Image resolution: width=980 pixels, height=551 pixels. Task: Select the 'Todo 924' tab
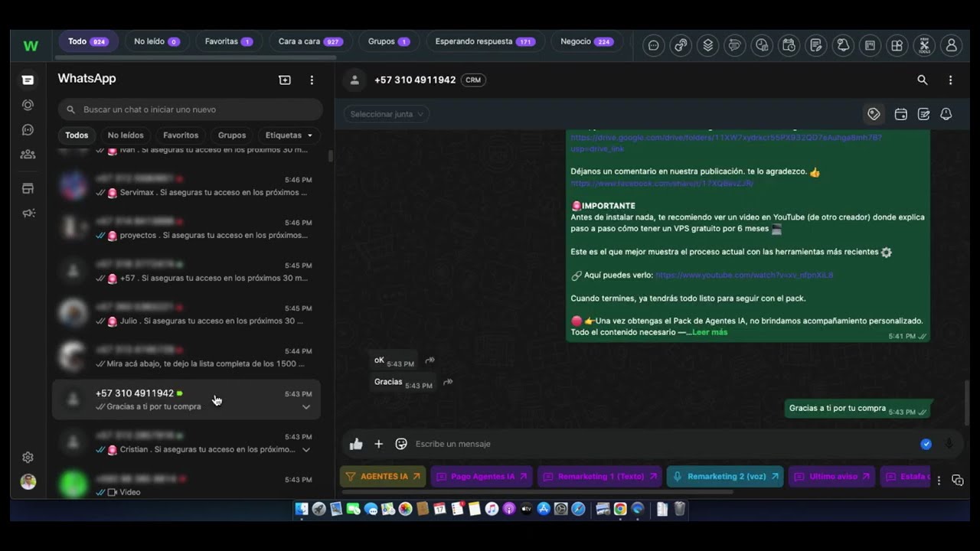click(88, 41)
